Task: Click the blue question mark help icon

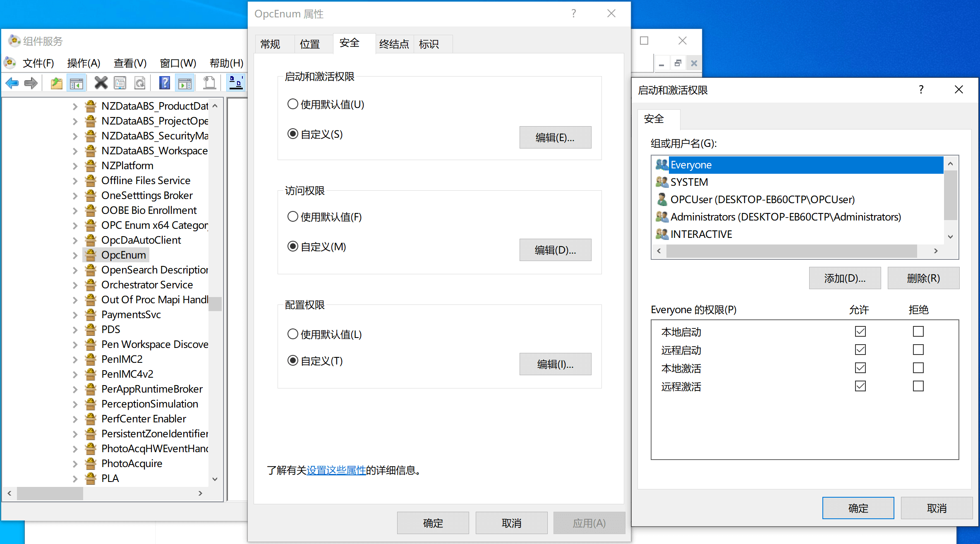Action: click(x=164, y=83)
